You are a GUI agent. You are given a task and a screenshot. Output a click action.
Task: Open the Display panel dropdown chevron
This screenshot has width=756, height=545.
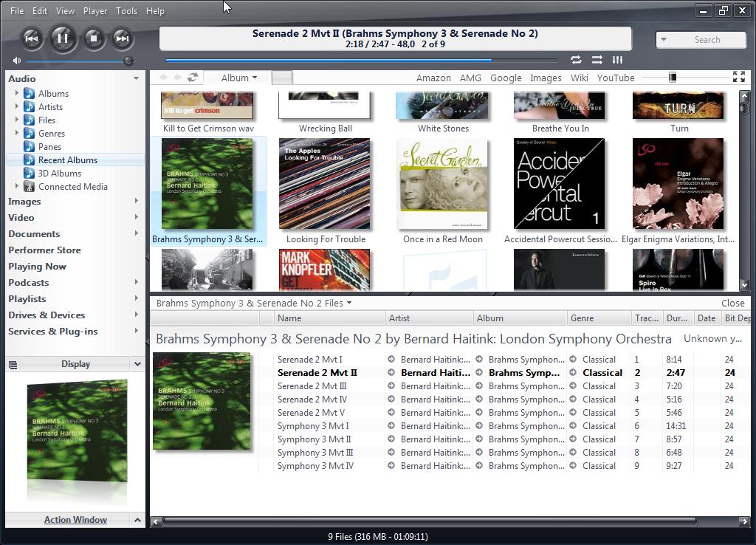point(137,364)
